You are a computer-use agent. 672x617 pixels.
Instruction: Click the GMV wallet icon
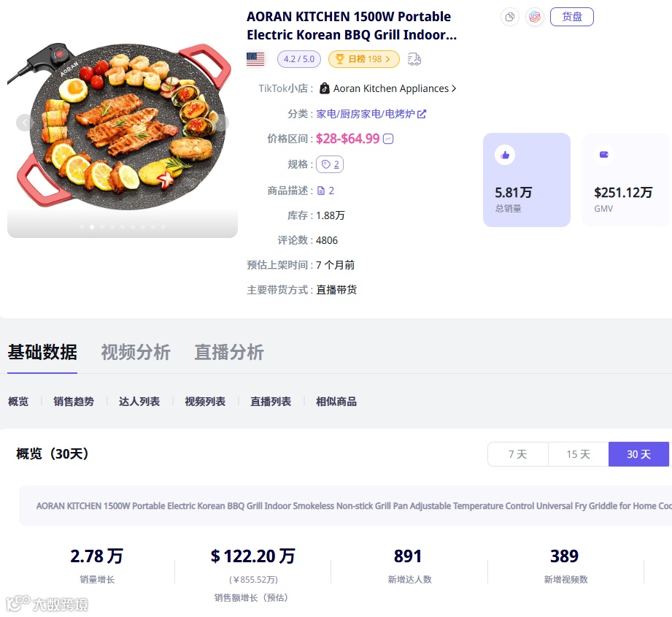point(604,155)
